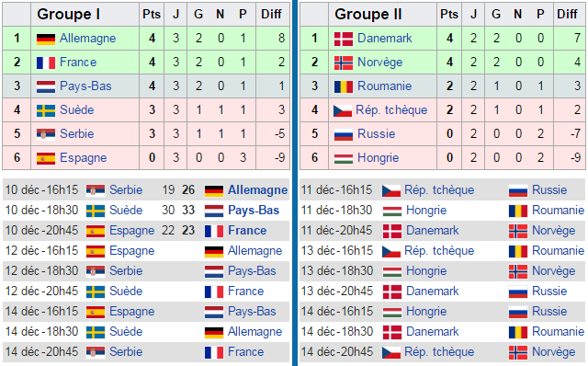Open the Rép. tchèque link in standings

tap(391, 110)
